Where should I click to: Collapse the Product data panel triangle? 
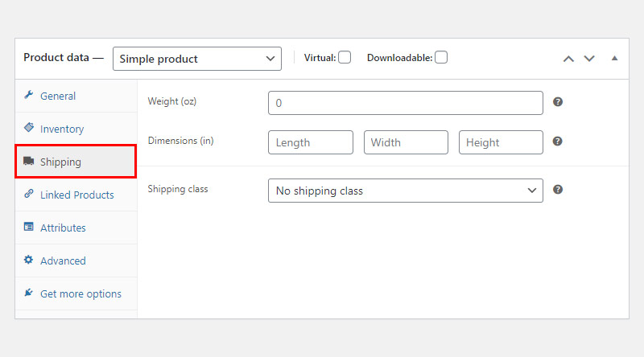tap(614, 58)
